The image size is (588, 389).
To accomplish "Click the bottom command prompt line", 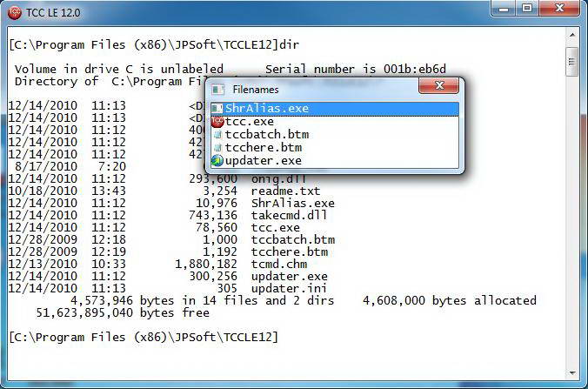I will [144, 337].
